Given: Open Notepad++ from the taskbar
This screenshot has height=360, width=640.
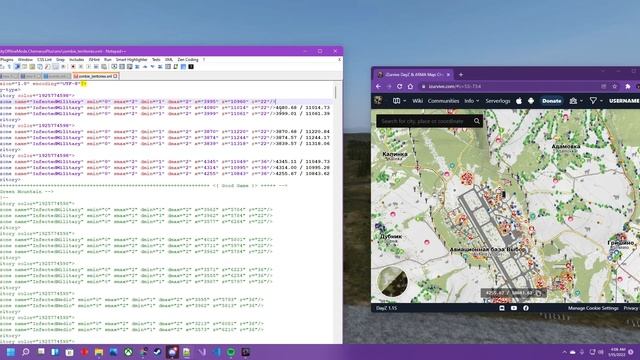Looking at the screenshot, I should (x=187, y=352).
